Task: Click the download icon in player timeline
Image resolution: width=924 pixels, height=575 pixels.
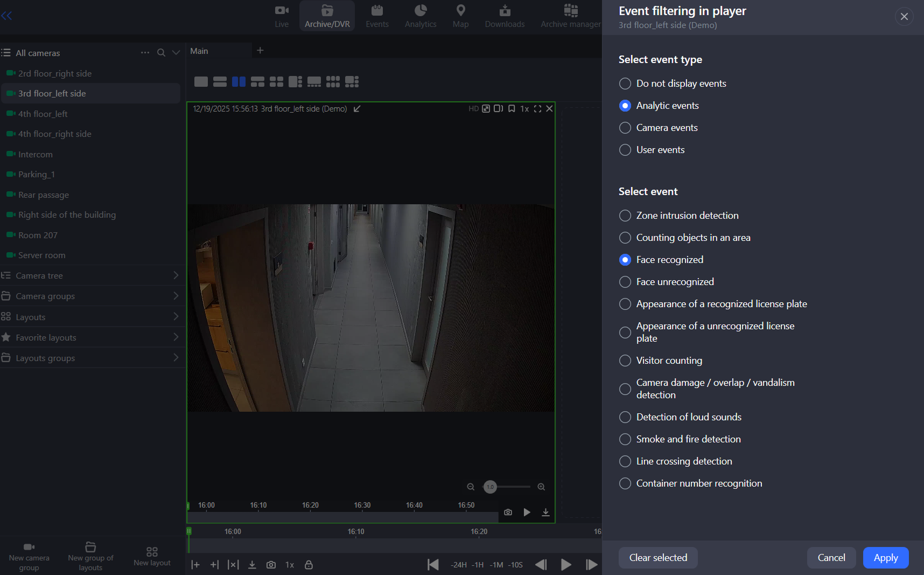Action: coord(545,512)
